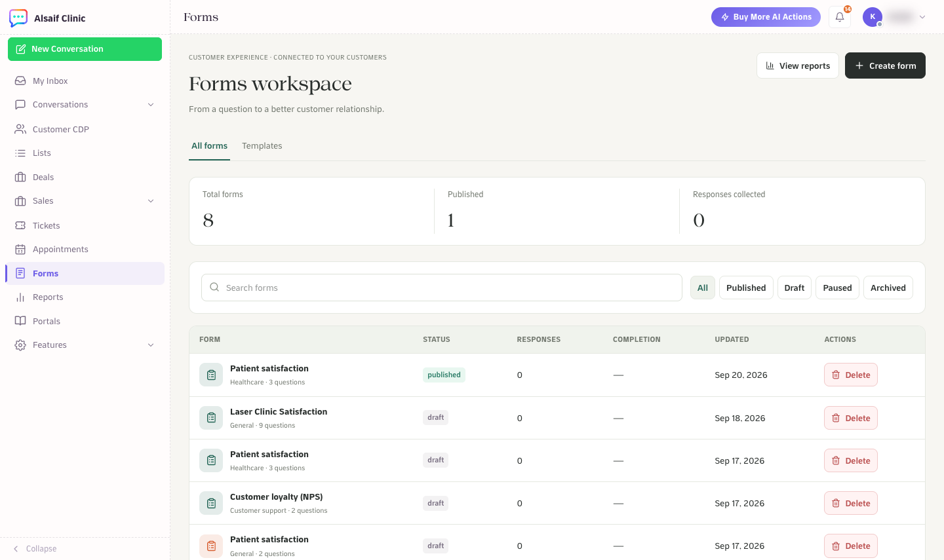Start a New Conversation
The image size is (944, 560).
tap(85, 49)
